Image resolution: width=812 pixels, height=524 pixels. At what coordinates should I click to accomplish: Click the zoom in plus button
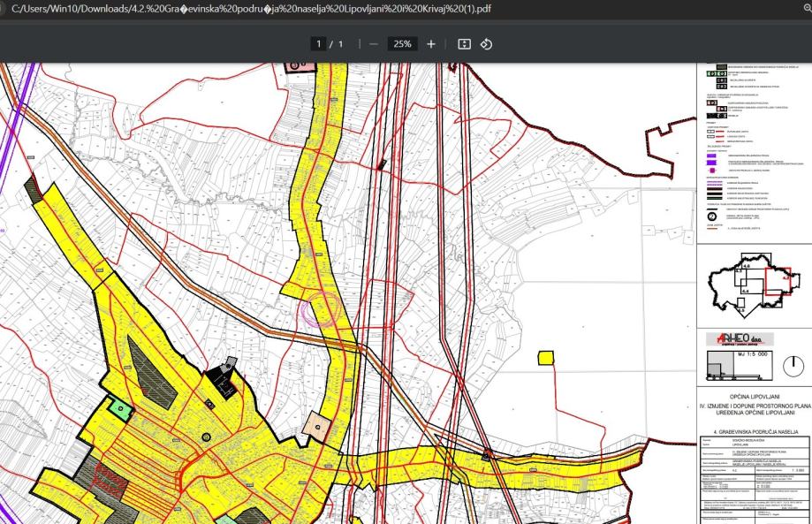coord(431,44)
